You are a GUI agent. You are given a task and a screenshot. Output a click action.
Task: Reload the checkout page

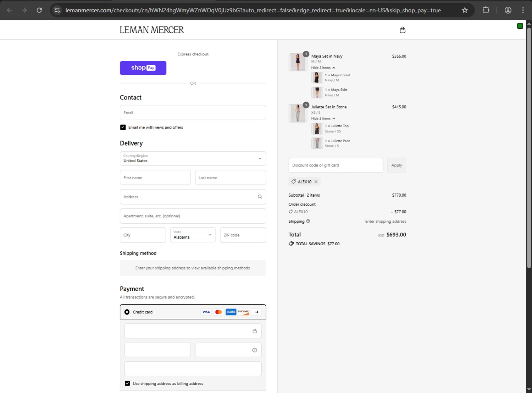click(39, 10)
